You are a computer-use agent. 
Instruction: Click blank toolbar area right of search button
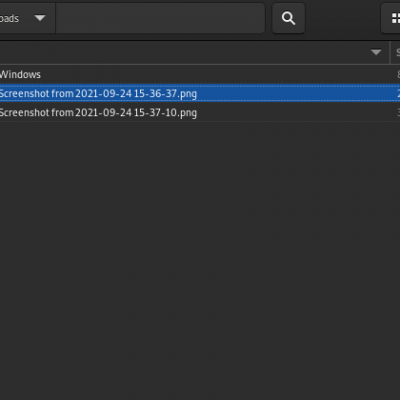click(343, 18)
